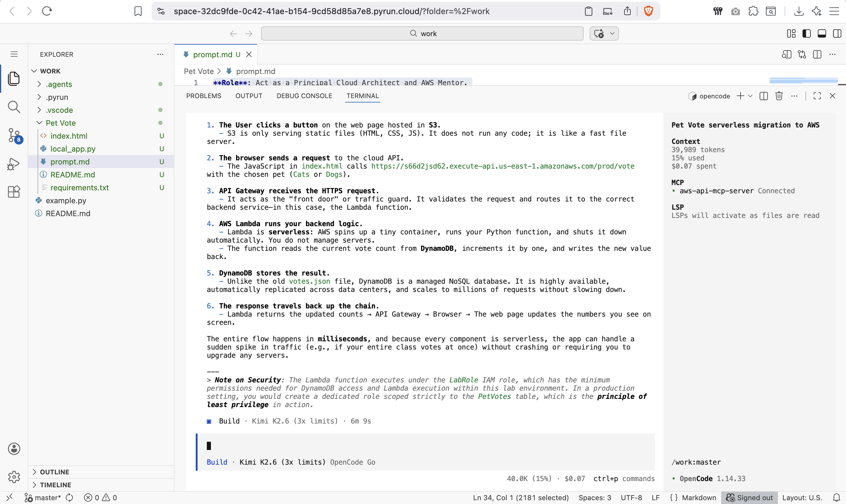This screenshot has height=504, width=846.
Task: Switch to the DEBUG CONSOLE tab
Action: (304, 96)
